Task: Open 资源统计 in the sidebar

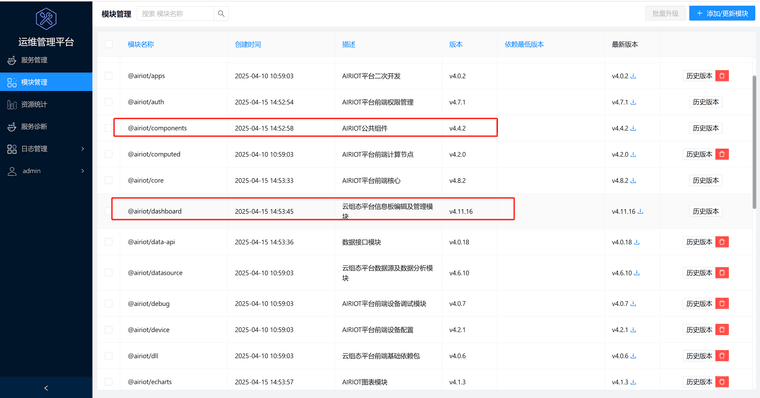Action: coord(46,105)
